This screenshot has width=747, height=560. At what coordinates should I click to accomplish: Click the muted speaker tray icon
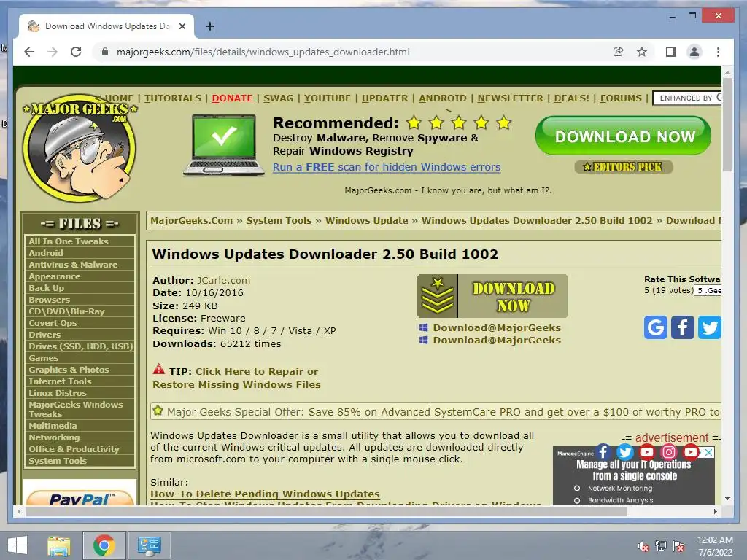(643, 546)
